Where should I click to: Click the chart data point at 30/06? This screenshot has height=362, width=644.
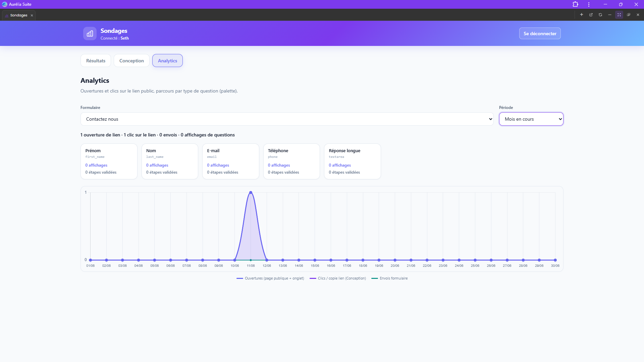pyautogui.click(x=555, y=260)
